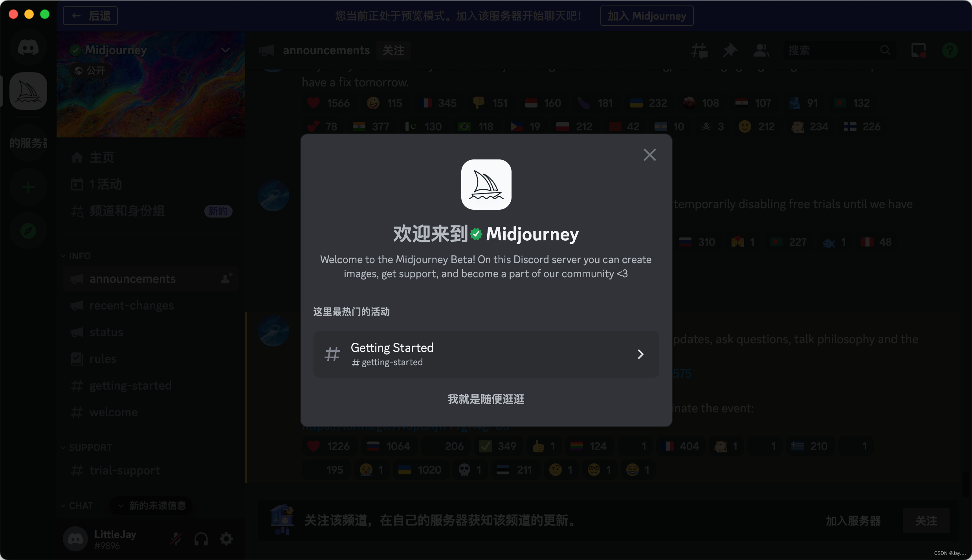Viewport: 972px width, 560px height.
Task: Toggle the check mark reaction with 349
Action: point(498,446)
